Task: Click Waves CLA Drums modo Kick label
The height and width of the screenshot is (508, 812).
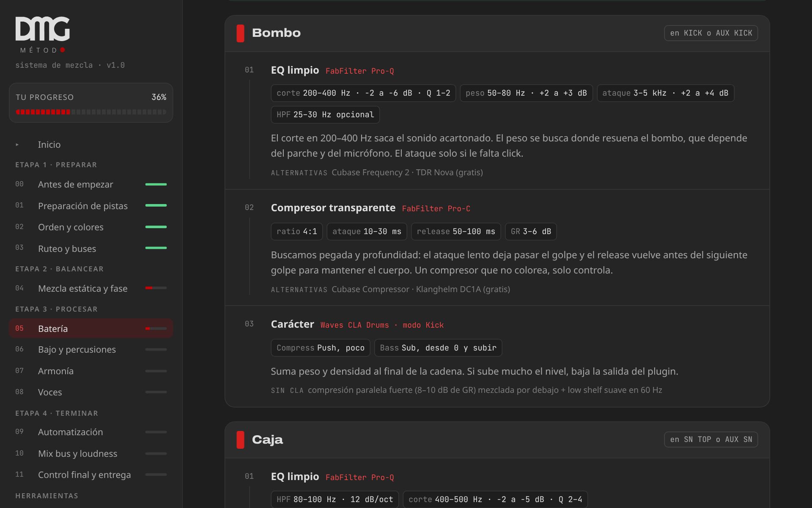Action: (x=382, y=325)
